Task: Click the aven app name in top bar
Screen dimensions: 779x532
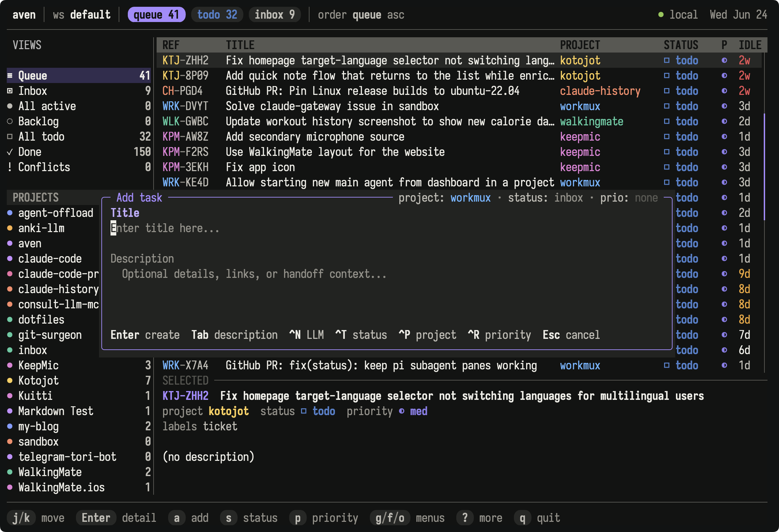Action: tap(24, 15)
